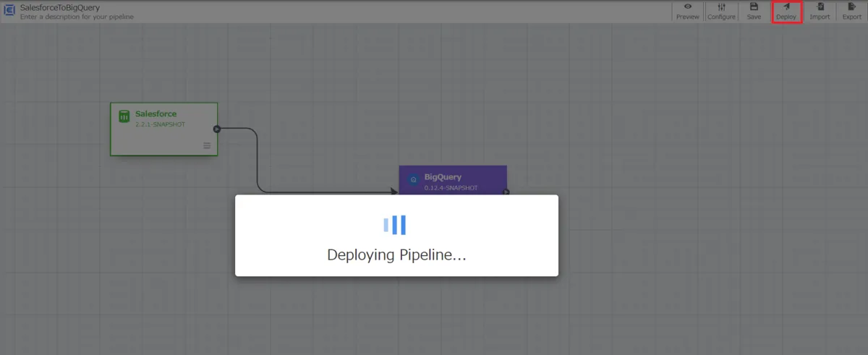Click 'Enter a description for your pipeline'
Screen dimensions: 868x355
tap(77, 17)
